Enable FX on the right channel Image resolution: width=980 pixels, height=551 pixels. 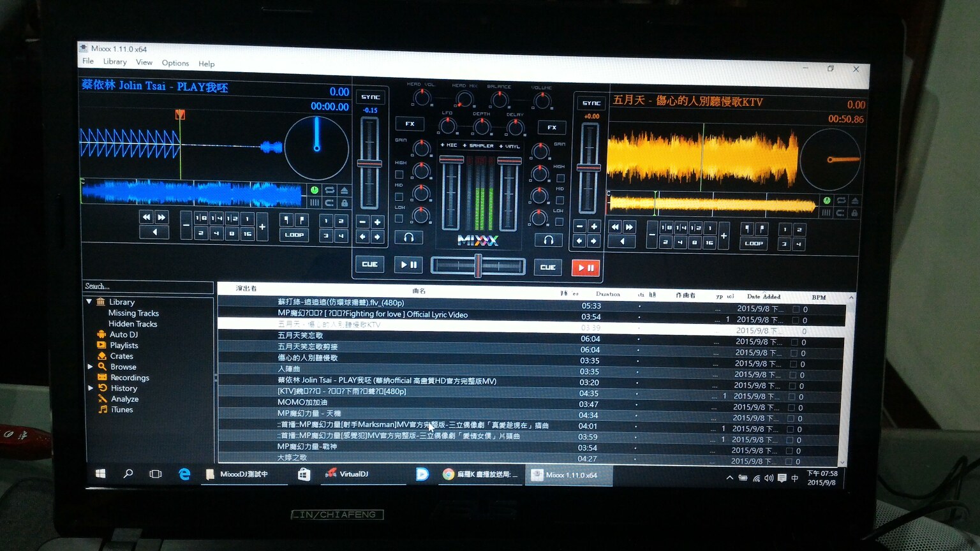552,128
